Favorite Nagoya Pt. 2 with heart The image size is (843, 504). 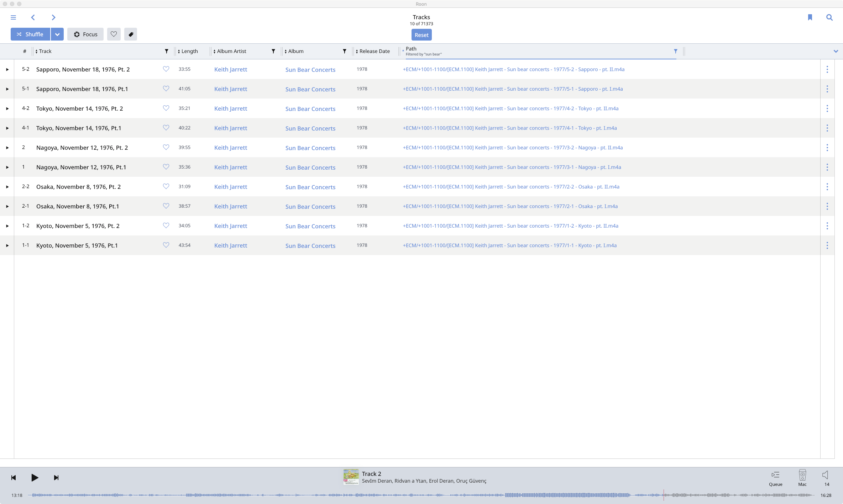point(166,147)
